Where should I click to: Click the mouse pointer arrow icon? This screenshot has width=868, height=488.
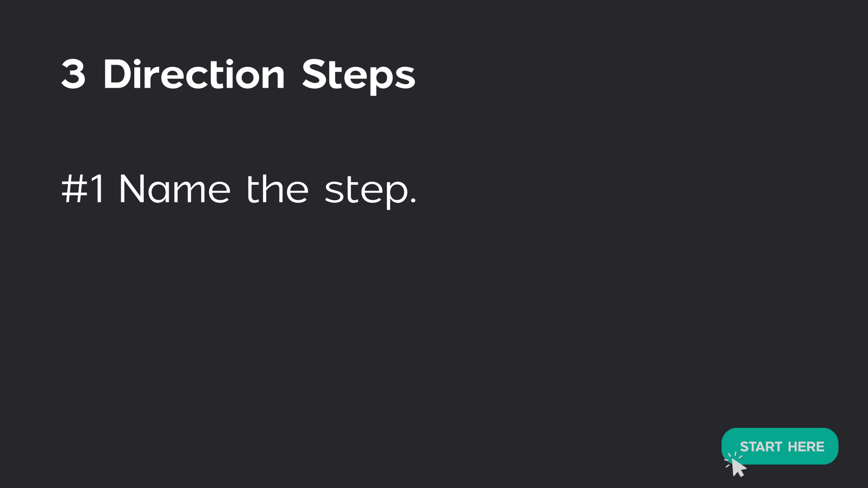pos(738,468)
